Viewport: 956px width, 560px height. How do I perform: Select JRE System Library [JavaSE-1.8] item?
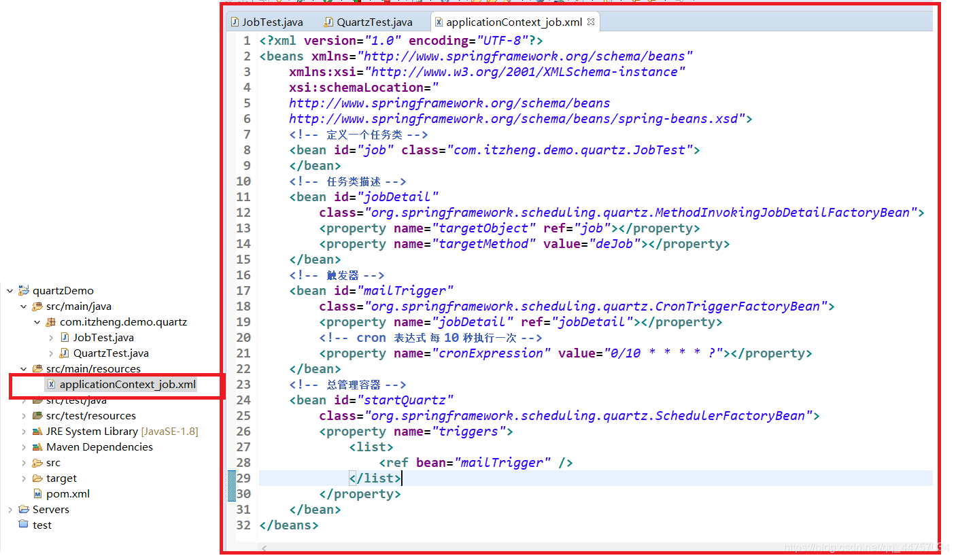point(122,432)
